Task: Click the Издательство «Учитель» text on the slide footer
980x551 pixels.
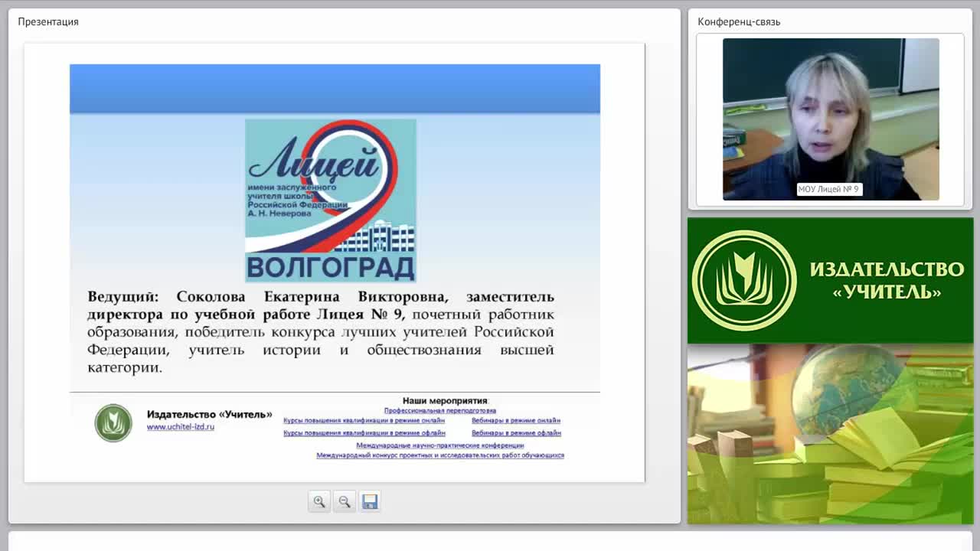Action: 209,414
